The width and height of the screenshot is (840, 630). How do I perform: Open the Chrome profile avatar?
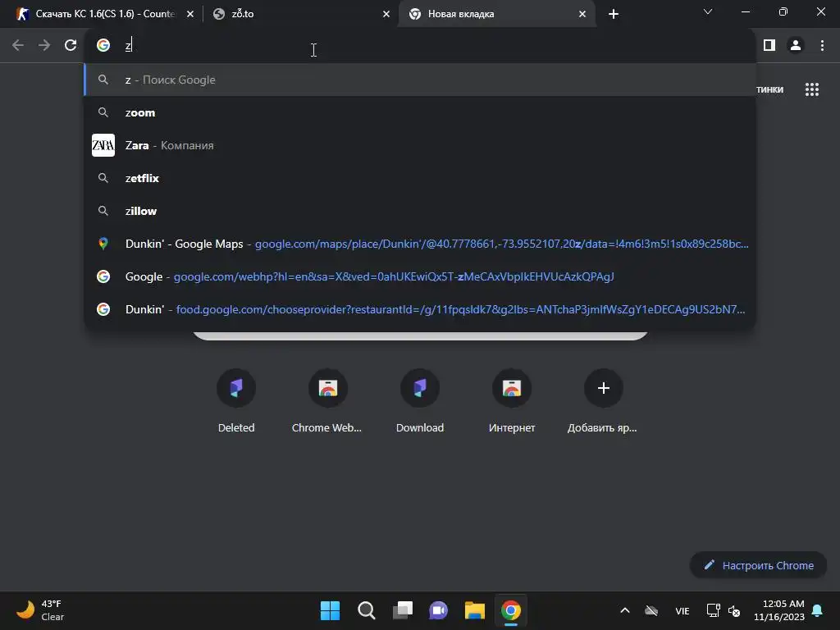tap(796, 46)
